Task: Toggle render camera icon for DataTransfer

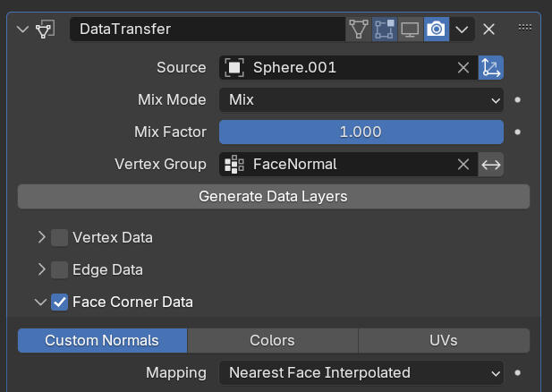Action: click(x=436, y=29)
